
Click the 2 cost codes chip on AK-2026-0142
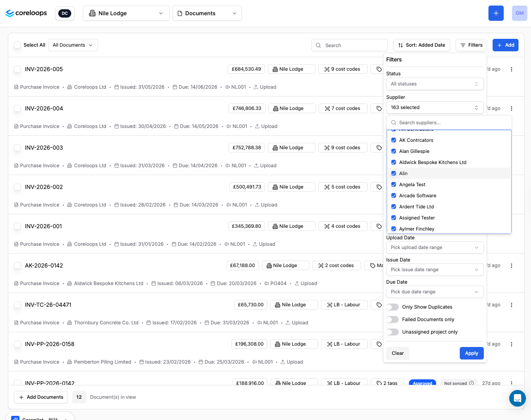pyautogui.click(x=337, y=266)
